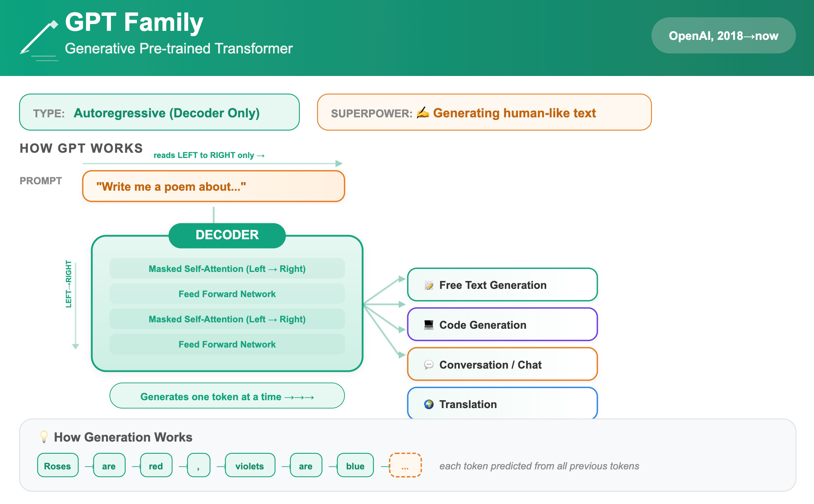Screen dimensions: 814x504
Task: Click the 'Roses' token
Action: [x=58, y=465]
